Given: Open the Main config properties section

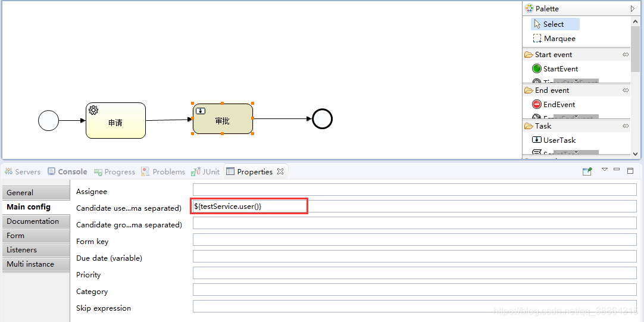Looking at the screenshot, I should coord(36,207).
